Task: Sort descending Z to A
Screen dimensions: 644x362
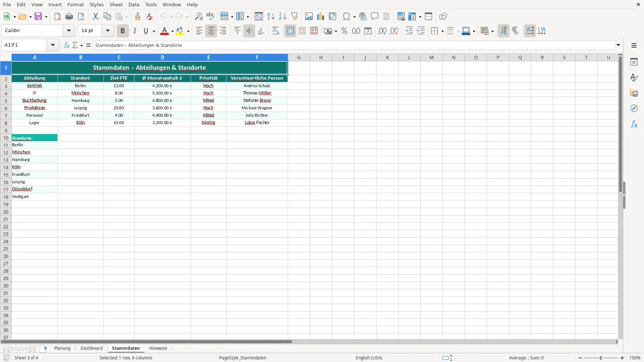Action: pyautogui.click(x=283, y=17)
